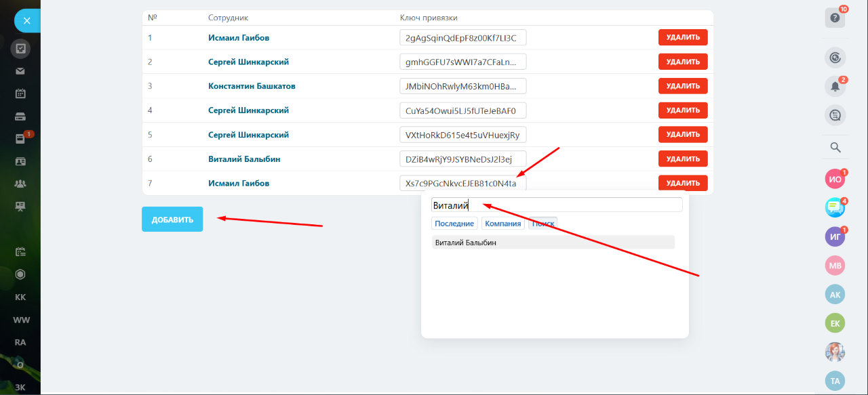The image size is (868, 395).
Task: Open the Tasks checkmark icon in the sidebar
Action: [20, 49]
